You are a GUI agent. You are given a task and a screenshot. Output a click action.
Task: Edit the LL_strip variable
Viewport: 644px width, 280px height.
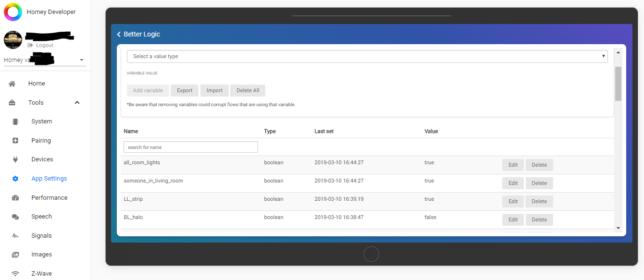(x=513, y=201)
